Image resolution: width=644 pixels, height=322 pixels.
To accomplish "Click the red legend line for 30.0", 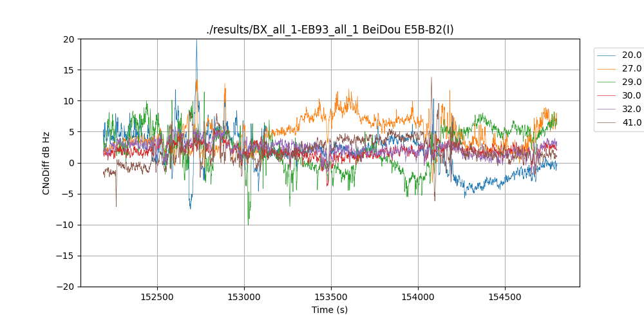I will (x=607, y=96).
